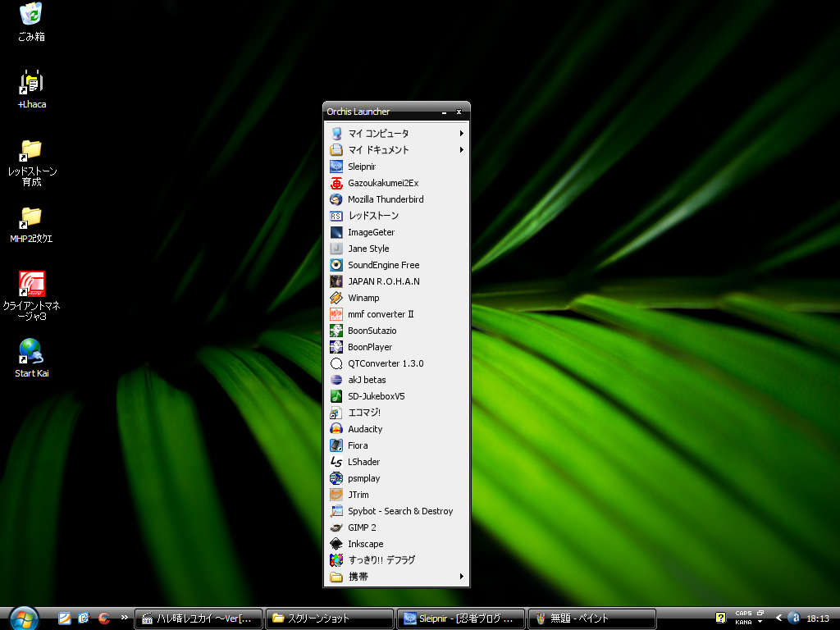Select the LShader launcher entry
Image resolution: width=840 pixels, height=630 pixels.
[x=396, y=462]
